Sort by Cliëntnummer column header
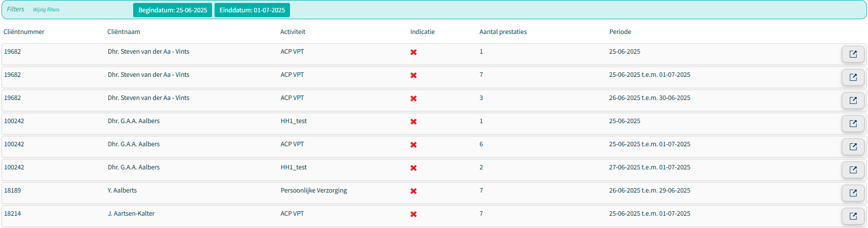 click(x=24, y=32)
